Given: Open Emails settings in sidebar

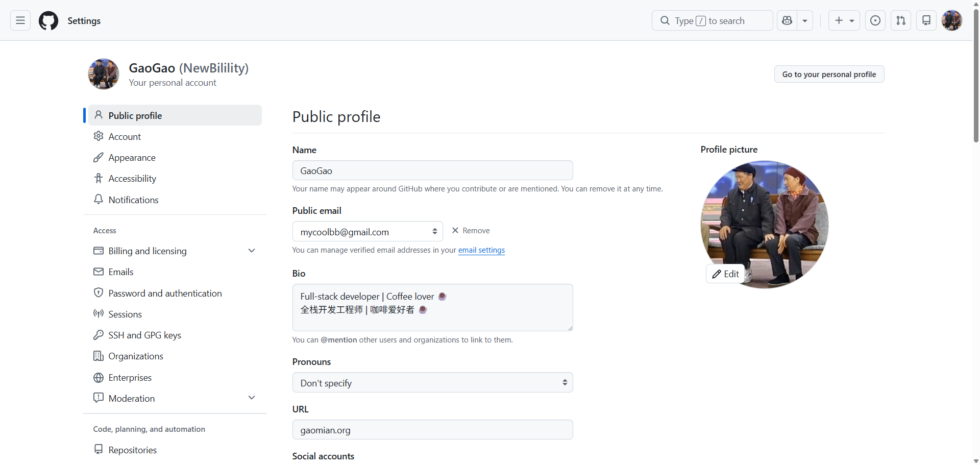Looking at the screenshot, I should tap(175, 272).
